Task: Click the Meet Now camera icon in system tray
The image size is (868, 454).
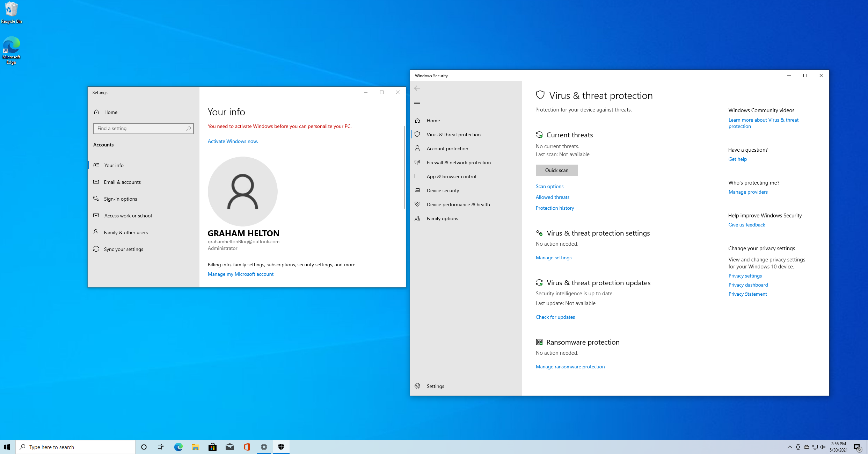Action: point(798,447)
